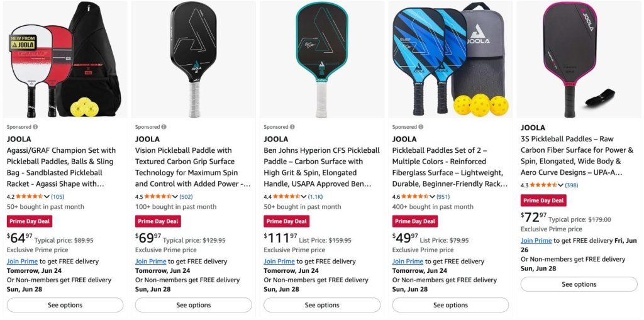Image resolution: width=644 pixels, height=320 pixels.
Task: Click star rating of Agassi/GRAF Champion Set
Action: [x=29, y=196]
